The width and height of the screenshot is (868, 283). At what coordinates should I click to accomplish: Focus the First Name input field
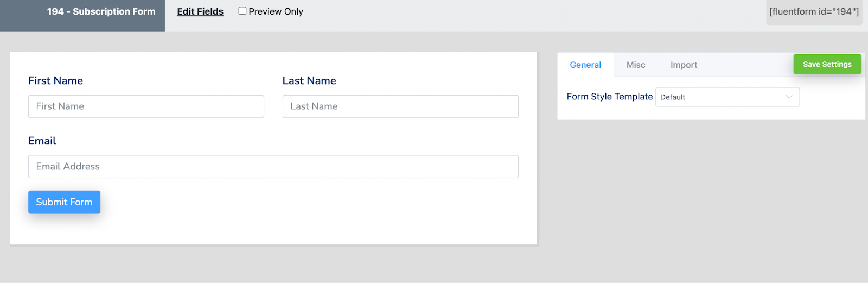click(x=146, y=106)
